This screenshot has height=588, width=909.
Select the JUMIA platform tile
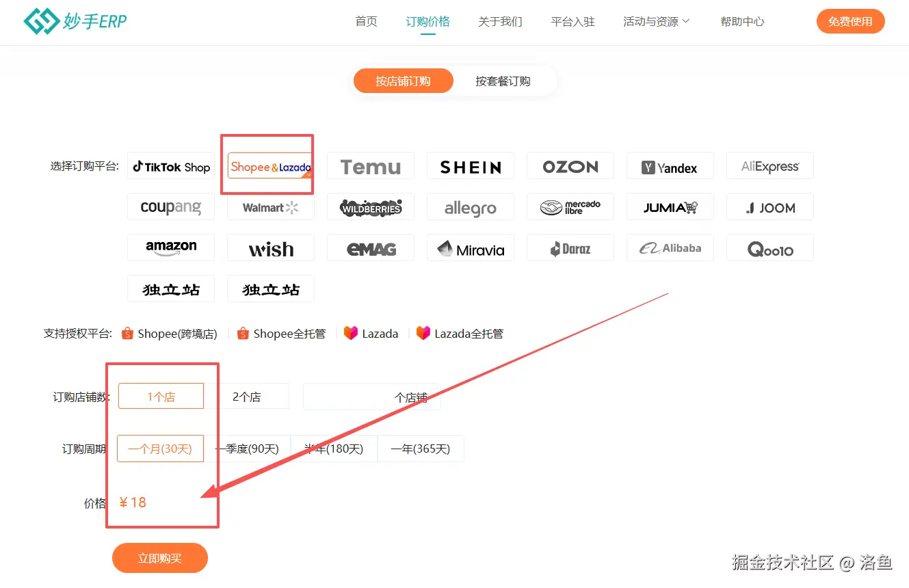click(670, 207)
